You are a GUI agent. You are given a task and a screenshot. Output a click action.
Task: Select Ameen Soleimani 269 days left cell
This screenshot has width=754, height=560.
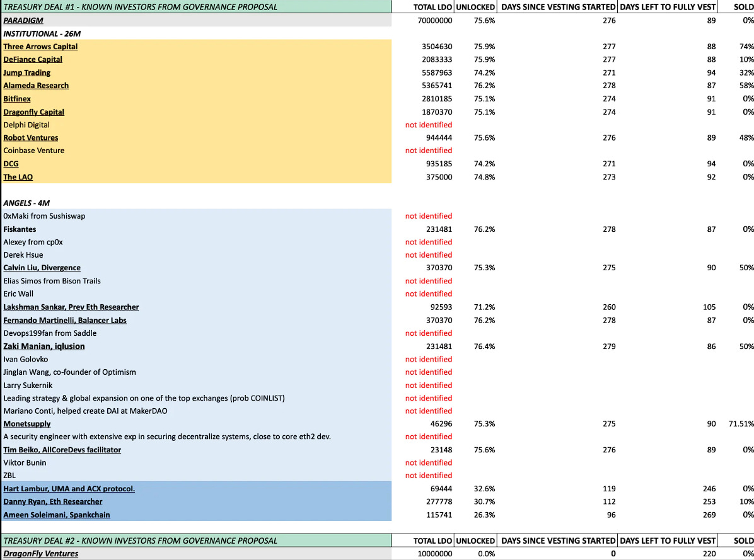click(709, 515)
